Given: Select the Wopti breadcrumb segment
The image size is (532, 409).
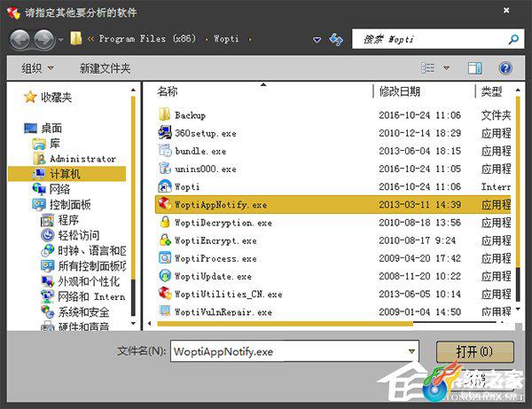Looking at the screenshot, I should click(226, 39).
